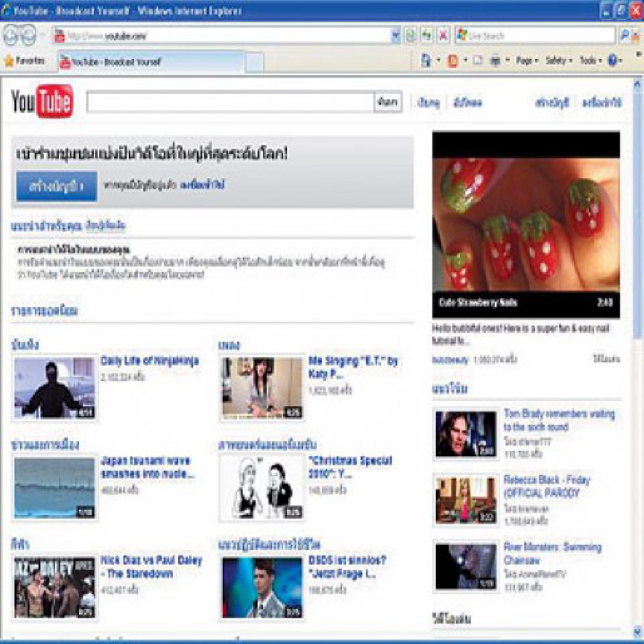Open the Japan tsunami wave video link
Screen dimensions: 644x644
(147, 467)
